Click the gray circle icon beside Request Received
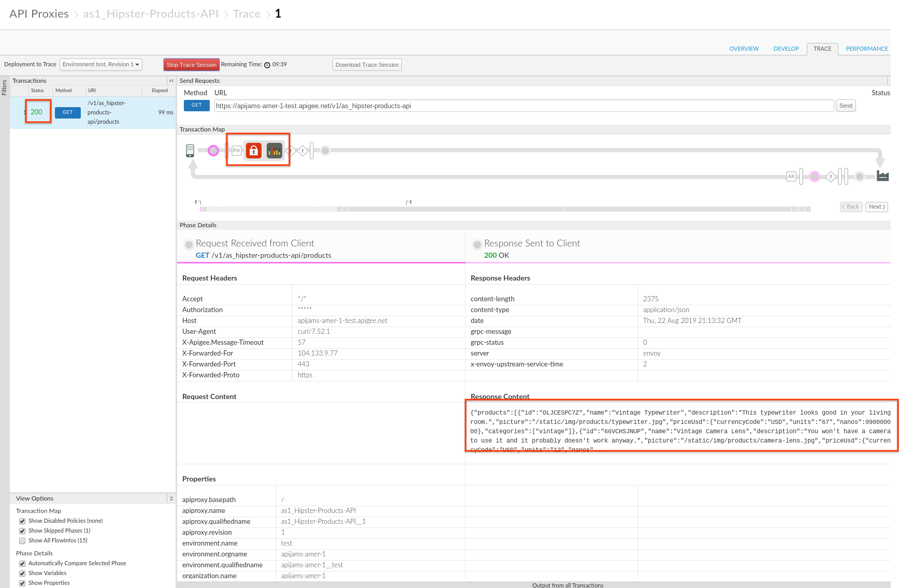Screen dimensions: 899x588 tap(189, 244)
